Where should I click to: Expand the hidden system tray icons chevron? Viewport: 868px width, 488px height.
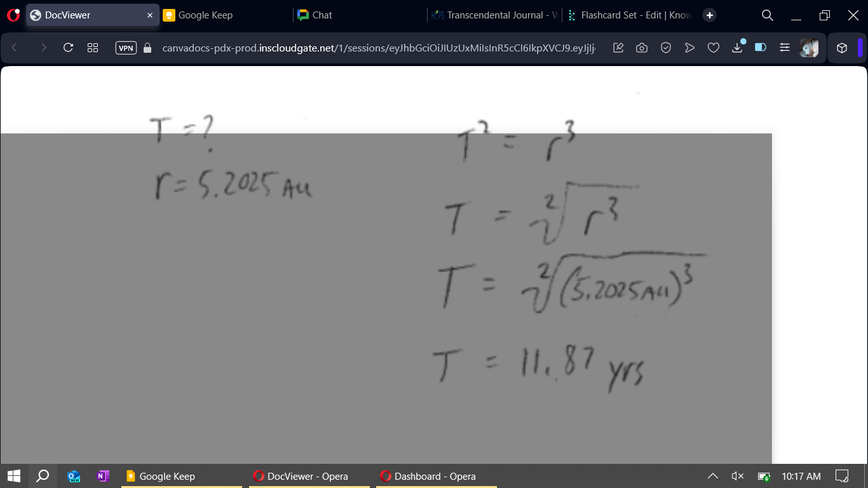[713, 476]
